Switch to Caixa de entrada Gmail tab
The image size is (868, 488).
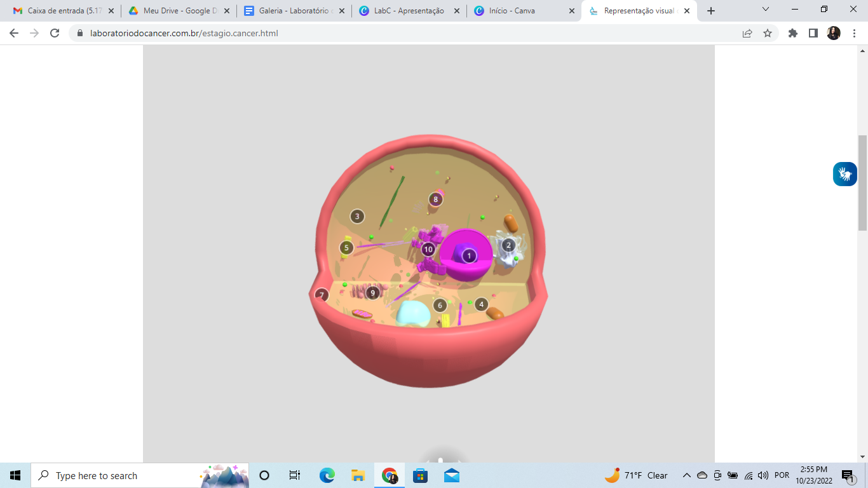point(64,11)
